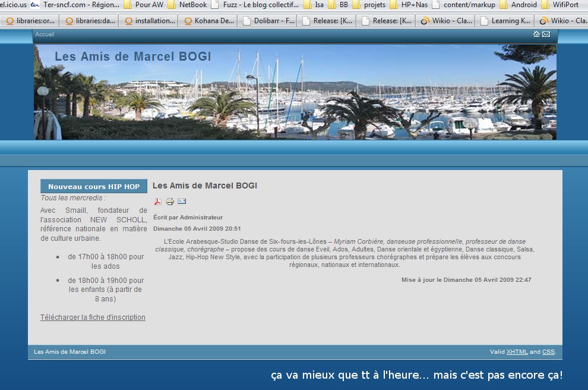Click the paragraph starting Avec Smaill, fondateur

pos(94,224)
